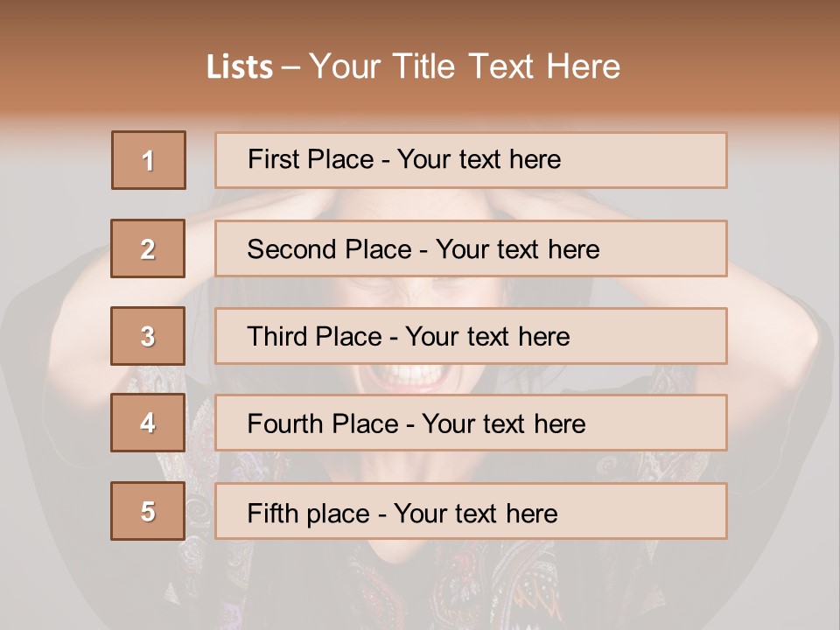The image size is (840, 630).
Task: Click the word "Third" in row three
Action: (x=280, y=337)
